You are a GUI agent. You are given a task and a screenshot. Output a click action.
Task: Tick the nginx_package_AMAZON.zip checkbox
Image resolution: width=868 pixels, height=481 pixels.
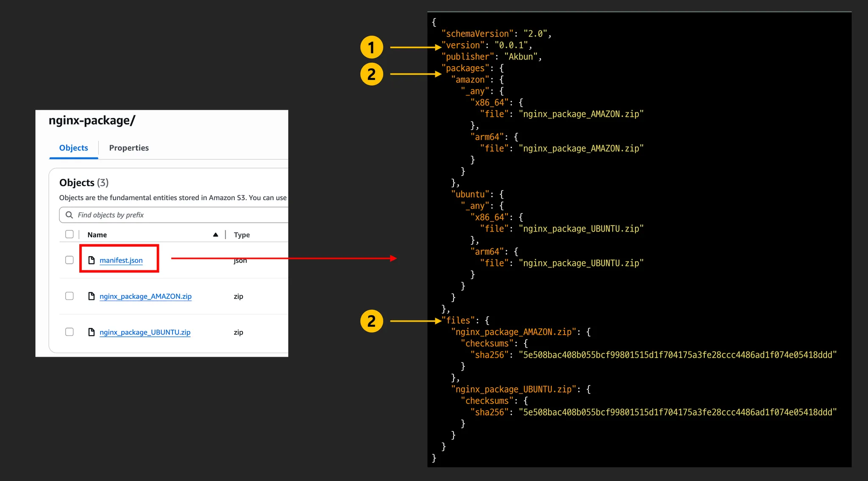pos(70,296)
